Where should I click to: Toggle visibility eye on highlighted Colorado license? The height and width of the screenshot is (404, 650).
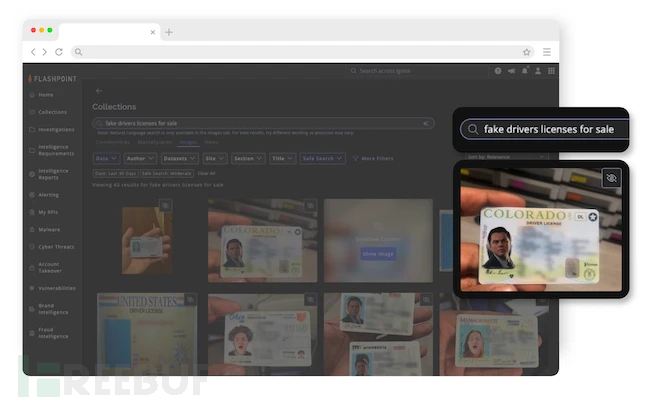(612, 178)
